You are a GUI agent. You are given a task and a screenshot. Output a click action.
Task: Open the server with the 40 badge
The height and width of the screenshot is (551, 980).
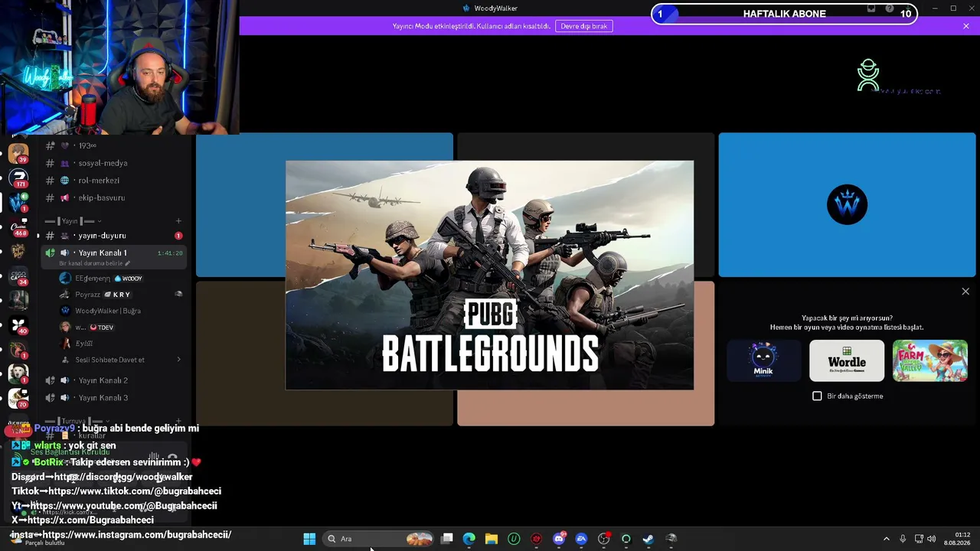pyautogui.click(x=18, y=325)
